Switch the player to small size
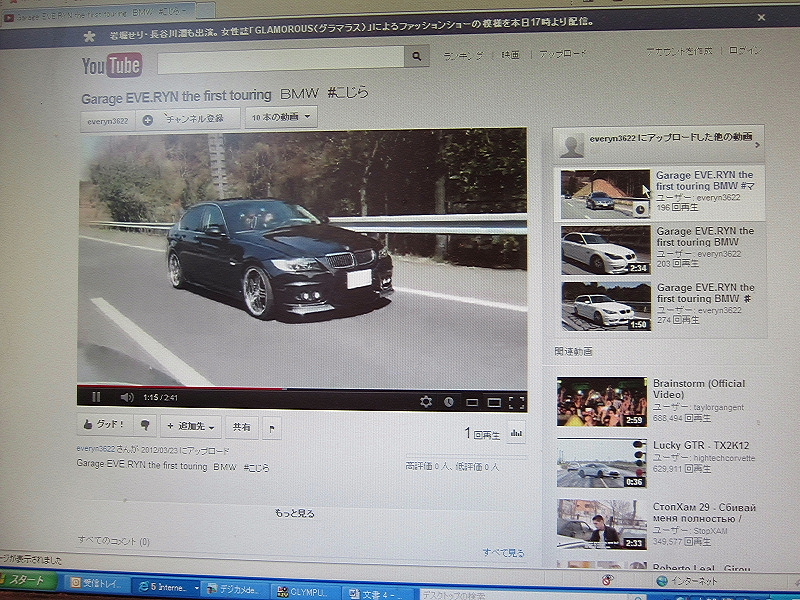Screen dimensions: 800x600 click(x=472, y=403)
